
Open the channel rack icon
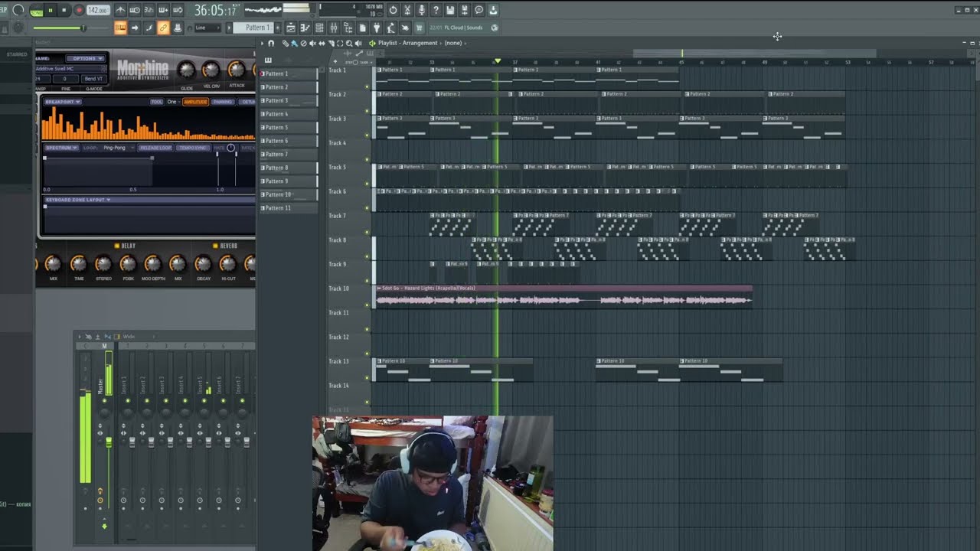tap(319, 28)
